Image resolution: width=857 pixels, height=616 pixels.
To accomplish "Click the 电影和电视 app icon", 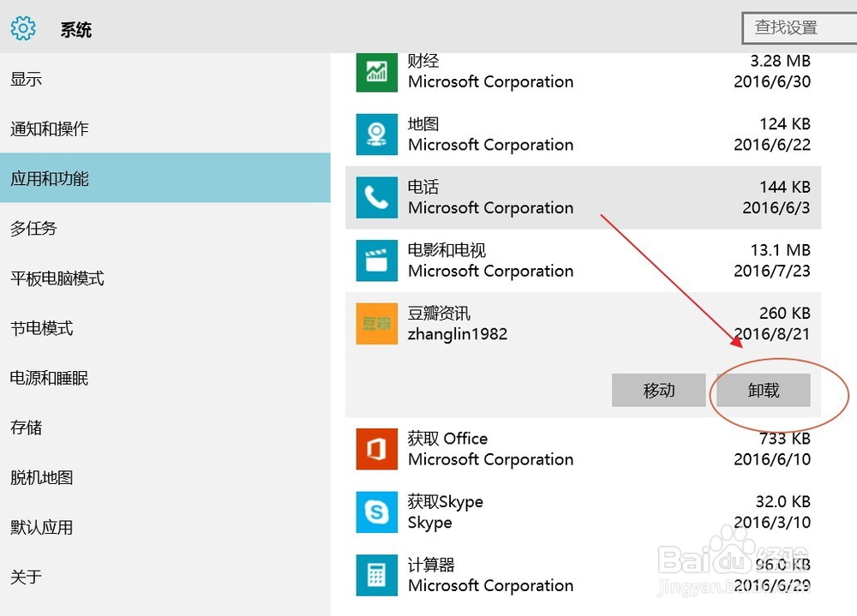I will click(x=377, y=260).
